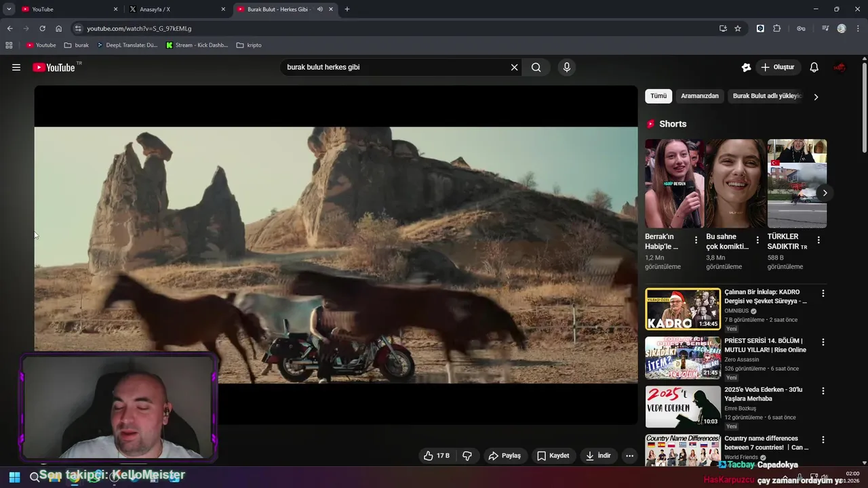This screenshot has height=488, width=868.
Task: Open the PRİEST SERİSİ 14. BÖLÜM thumbnail
Action: pos(683,358)
